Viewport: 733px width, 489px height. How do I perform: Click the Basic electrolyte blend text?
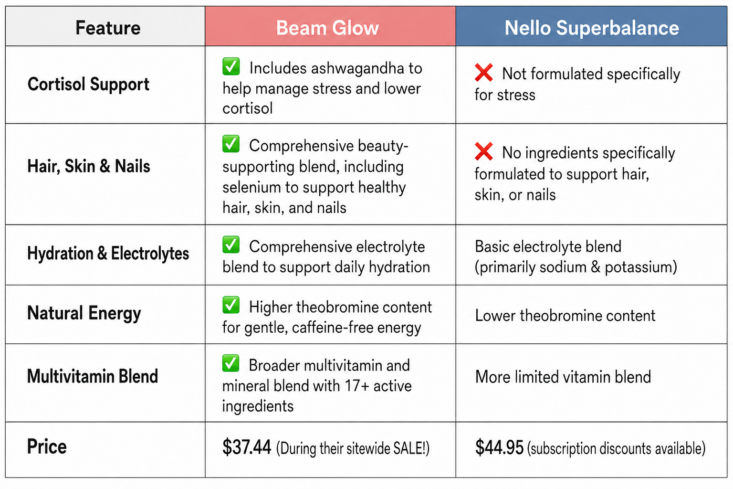pos(548,246)
